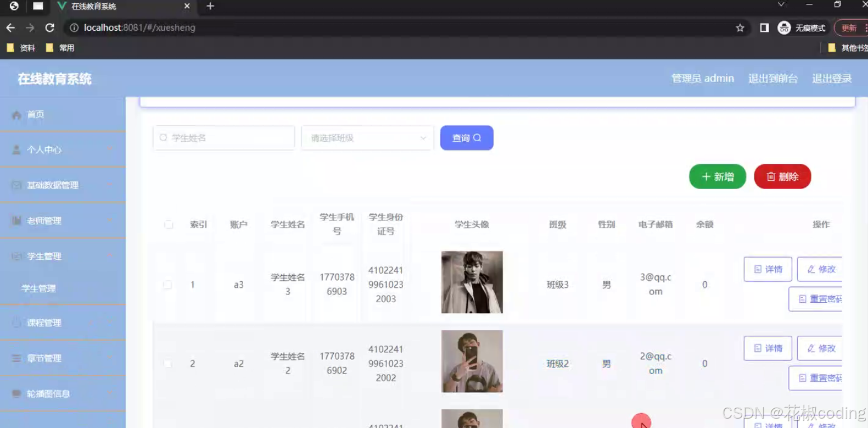Image resolution: width=868 pixels, height=428 pixels.
Task: Open the 其他书签 bookmarks folder
Action: click(x=847, y=48)
